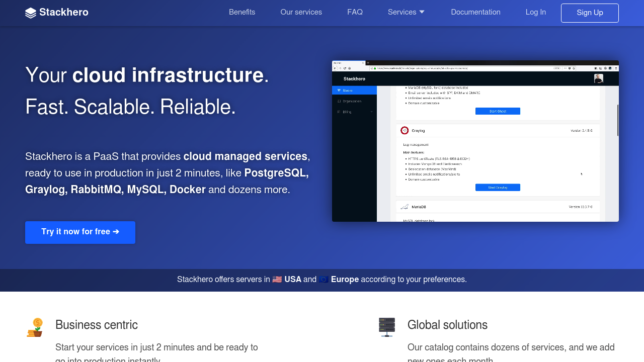
Task: Click the Billing icon in the sidebar
Action: coord(339,112)
